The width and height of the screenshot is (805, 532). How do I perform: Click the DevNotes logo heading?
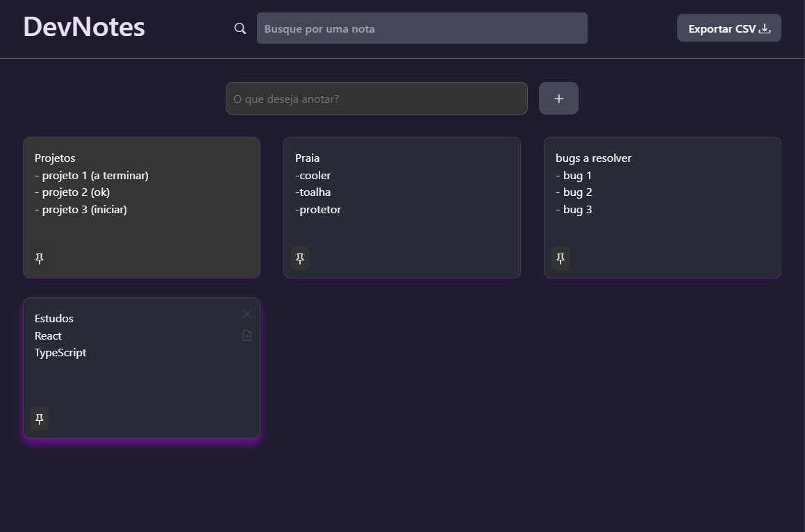[83, 26]
